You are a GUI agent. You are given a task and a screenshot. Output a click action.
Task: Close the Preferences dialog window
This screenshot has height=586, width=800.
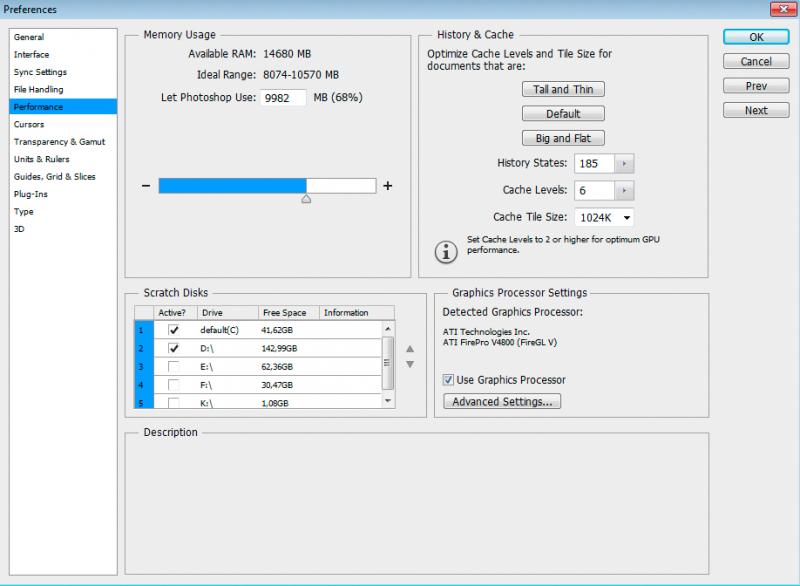[784, 9]
